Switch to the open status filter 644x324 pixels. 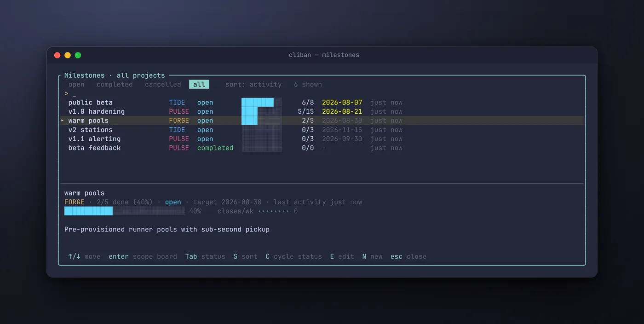coord(76,85)
